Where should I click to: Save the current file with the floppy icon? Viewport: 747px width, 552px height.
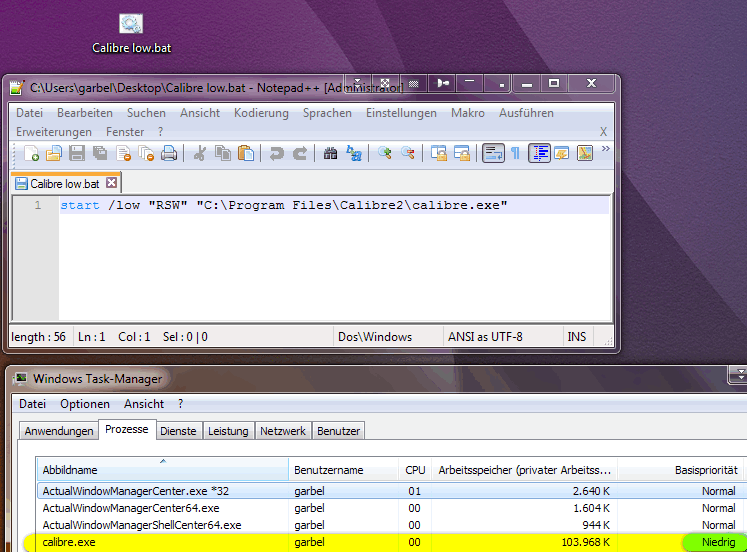pyautogui.click(x=77, y=153)
